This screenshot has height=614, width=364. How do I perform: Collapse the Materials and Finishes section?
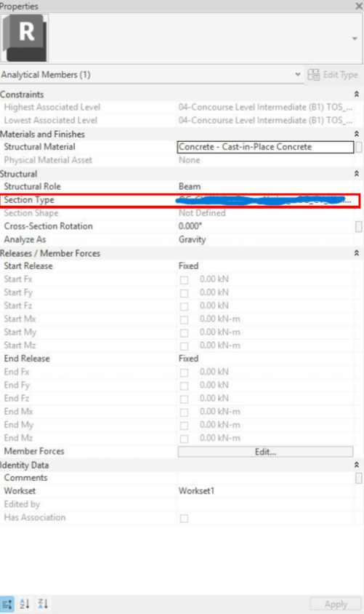(x=357, y=134)
